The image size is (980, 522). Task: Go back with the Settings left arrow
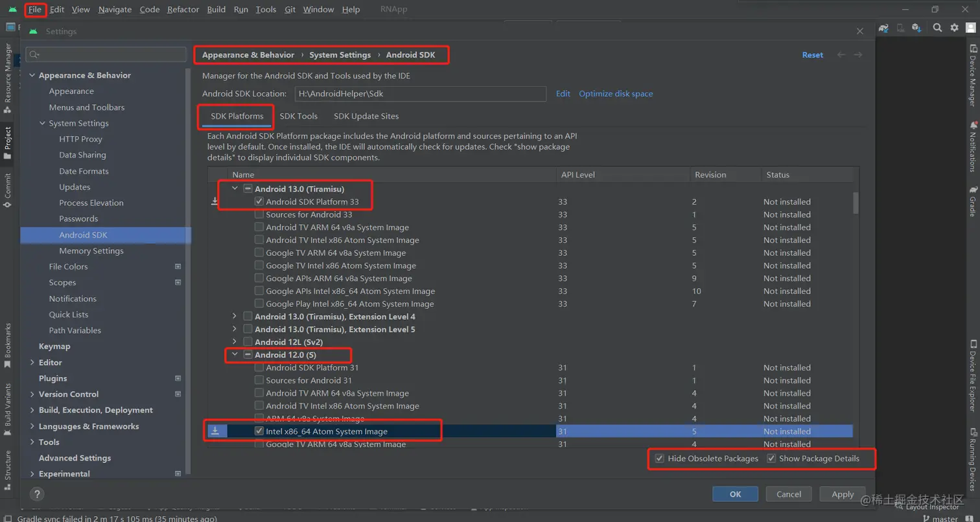[841, 55]
